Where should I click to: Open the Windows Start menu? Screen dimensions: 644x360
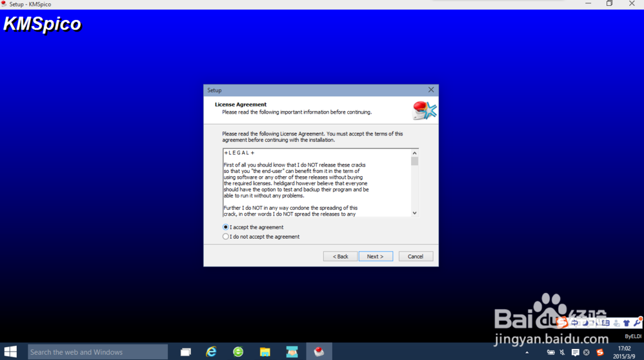point(10,352)
